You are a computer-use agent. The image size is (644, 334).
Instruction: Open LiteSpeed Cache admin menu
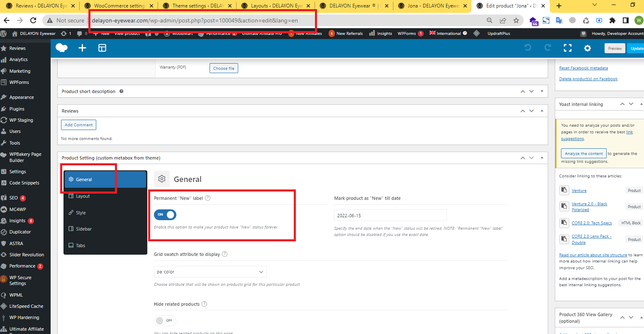click(x=25, y=306)
